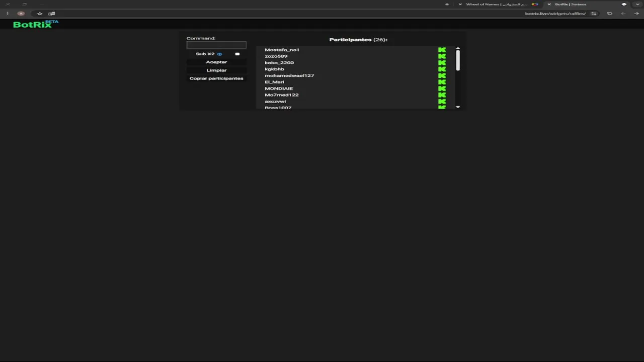The image size is (644, 362).
Task: Switch to the BotRix | Sorteos tab
Action: pyautogui.click(x=586, y=4)
